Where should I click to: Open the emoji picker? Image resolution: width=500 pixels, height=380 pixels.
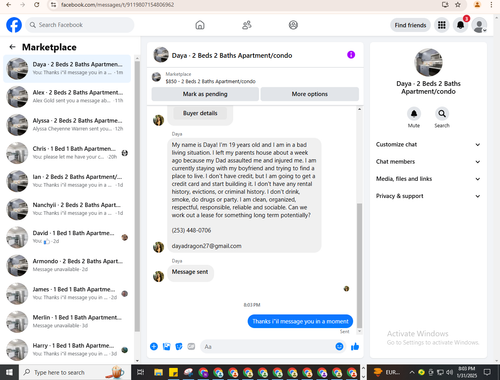pyautogui.click(x=339, y=347)
